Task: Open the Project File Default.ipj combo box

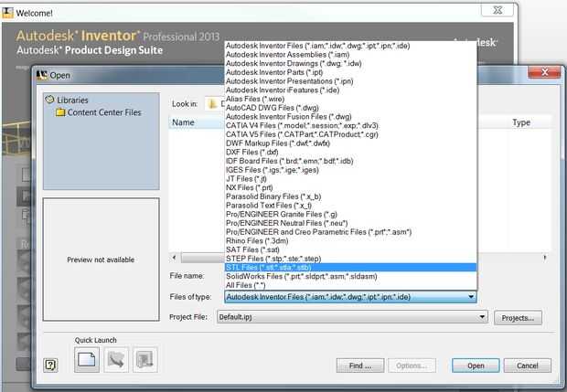Action: pyautogui.click(x=352, y=317)
